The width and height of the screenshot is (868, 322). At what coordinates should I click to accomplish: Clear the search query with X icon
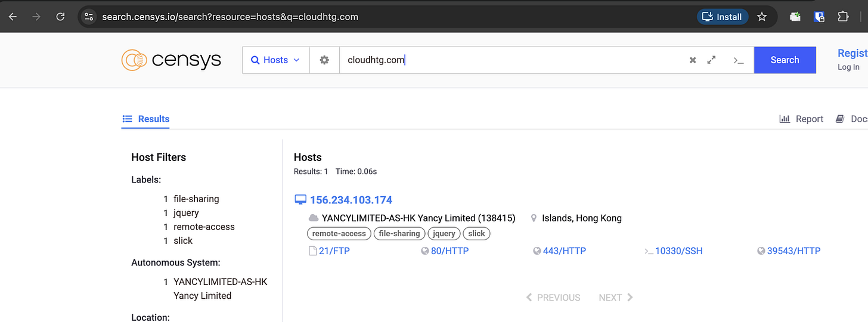693,60
